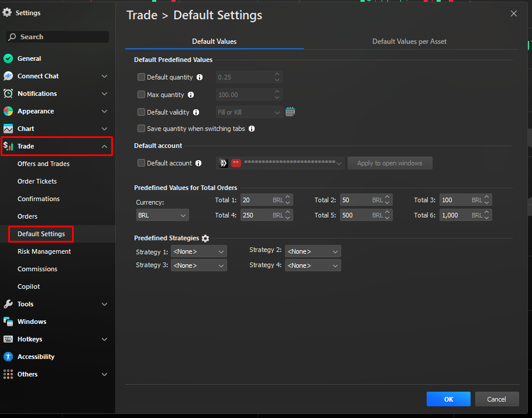Open the Strategy 1 dropdown
The height and width of the screenshot is (418, 532).
coord(198,251)
